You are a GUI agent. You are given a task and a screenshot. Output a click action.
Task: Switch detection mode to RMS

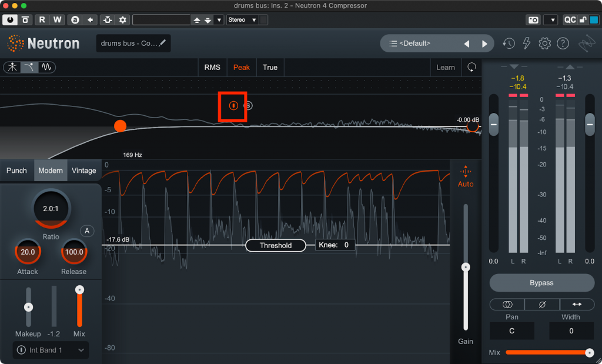(x=212, y=67)
